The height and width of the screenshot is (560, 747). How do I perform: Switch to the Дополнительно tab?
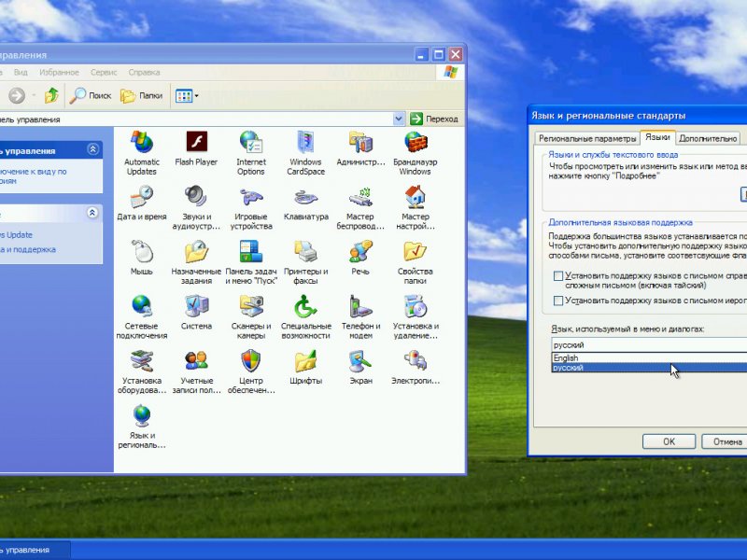tap(708, 138)
